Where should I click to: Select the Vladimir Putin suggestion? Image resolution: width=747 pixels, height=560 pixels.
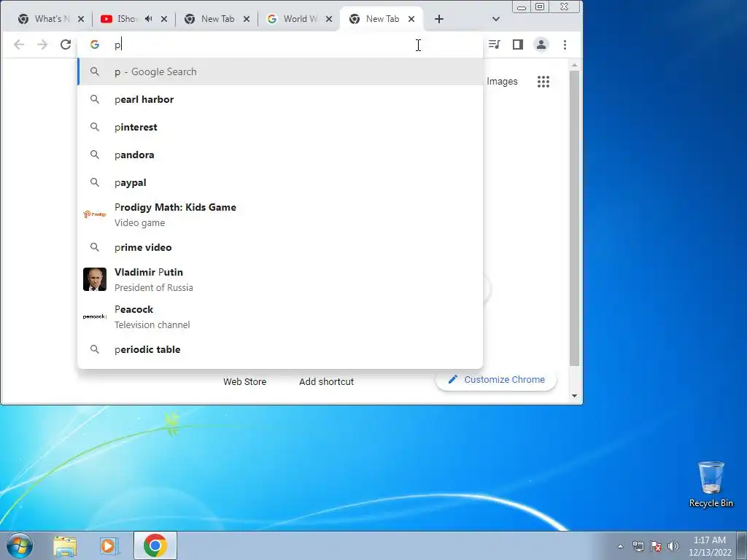280,279
